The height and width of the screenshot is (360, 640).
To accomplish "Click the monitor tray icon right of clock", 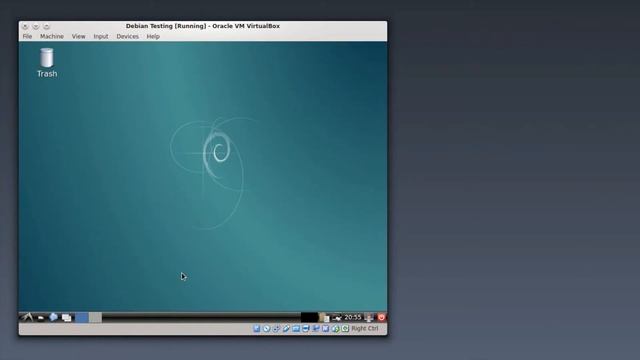I will coord(369,318).
